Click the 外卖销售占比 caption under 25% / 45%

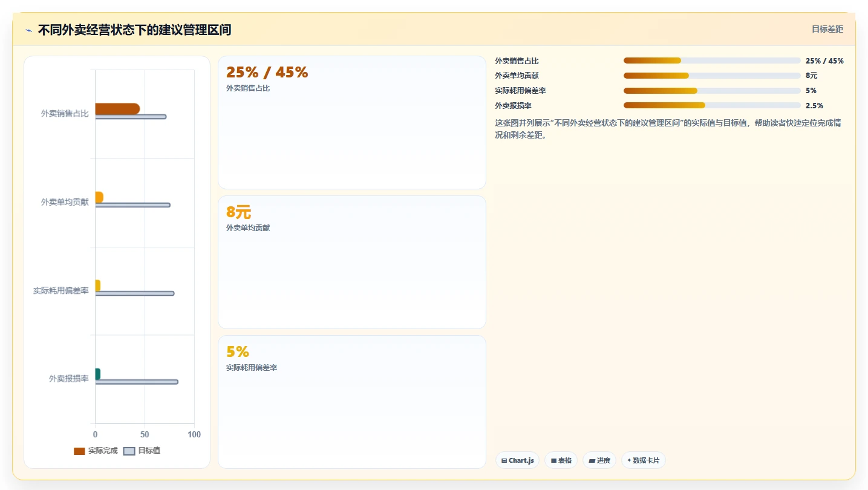coord(248,88)
